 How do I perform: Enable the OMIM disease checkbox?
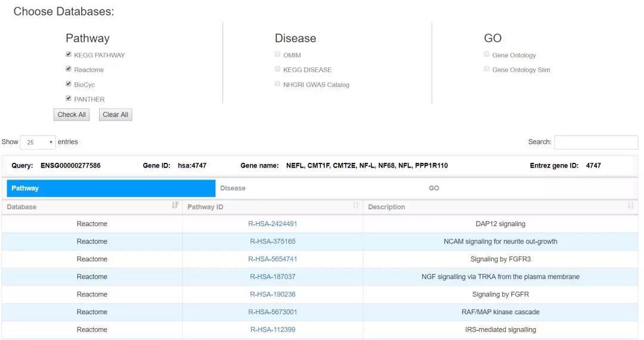pyautogui.click(x=278, y=54)
